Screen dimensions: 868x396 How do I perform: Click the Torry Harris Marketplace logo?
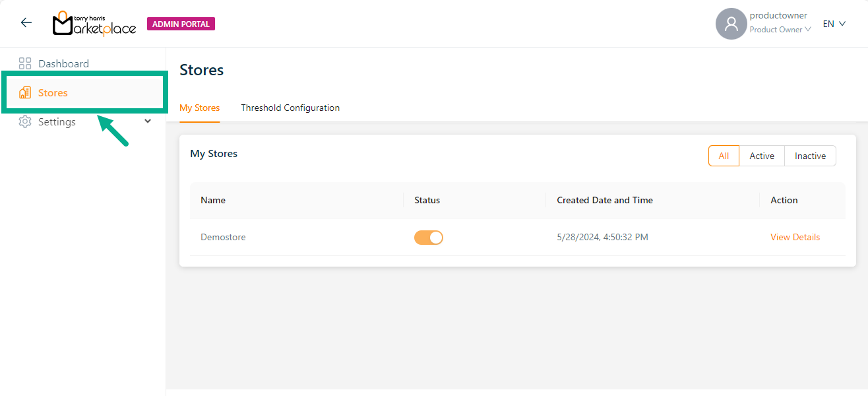click(x=94, y=24)
